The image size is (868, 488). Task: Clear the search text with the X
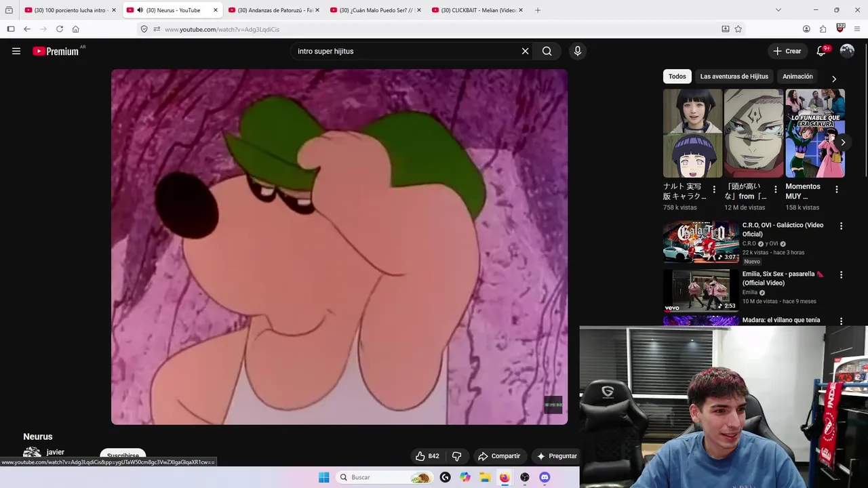click(x=525, y=51)
